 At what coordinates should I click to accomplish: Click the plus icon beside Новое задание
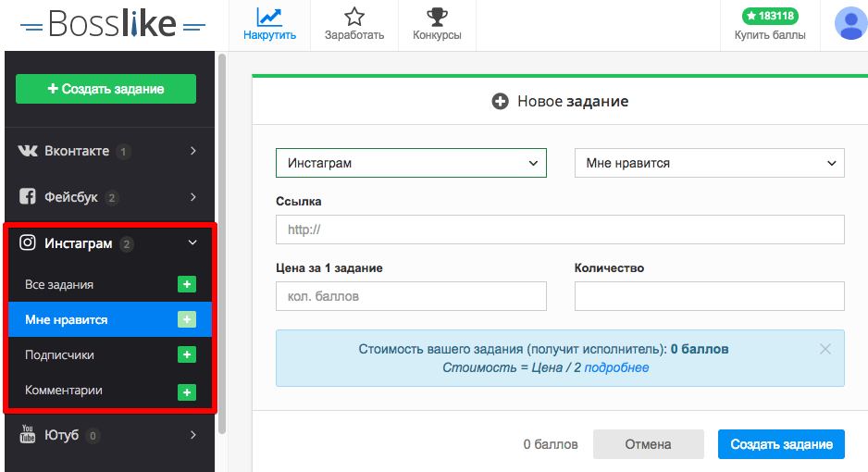pos(500,101)
